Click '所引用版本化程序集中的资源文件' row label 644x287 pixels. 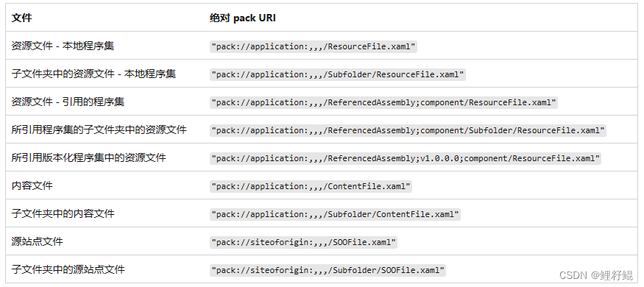89,157
